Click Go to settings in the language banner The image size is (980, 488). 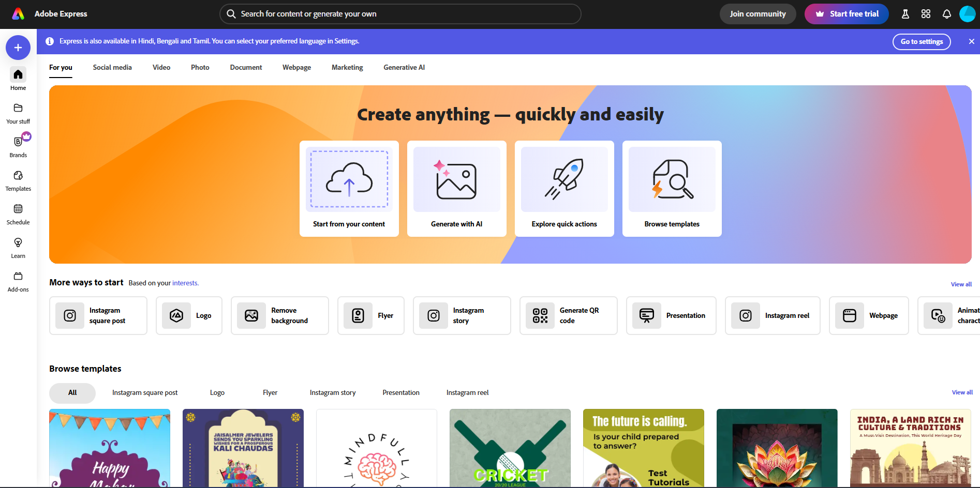pos(921,41)
